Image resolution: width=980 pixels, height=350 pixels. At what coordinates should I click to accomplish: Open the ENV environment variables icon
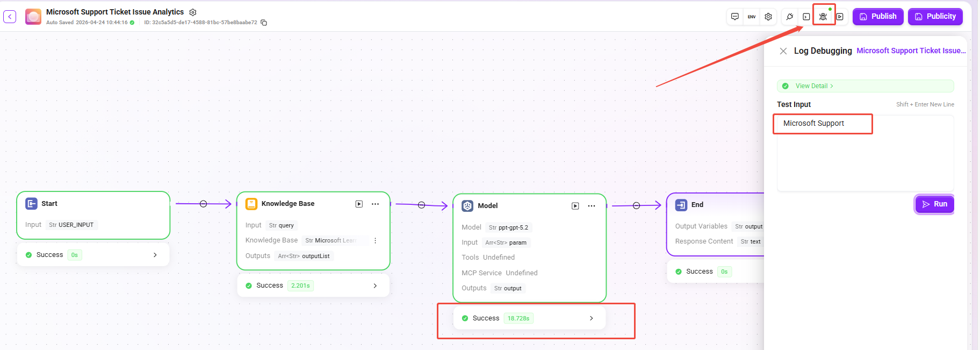752,17
